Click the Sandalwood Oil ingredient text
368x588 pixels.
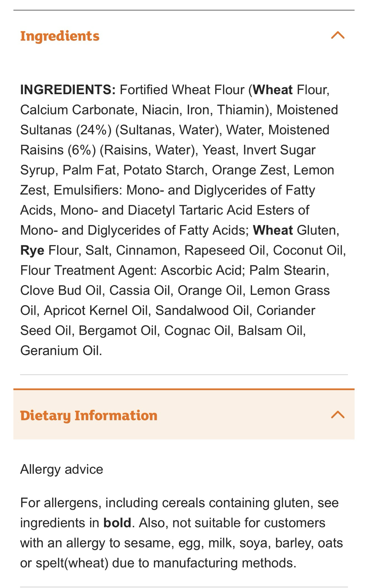pos(203,310)
